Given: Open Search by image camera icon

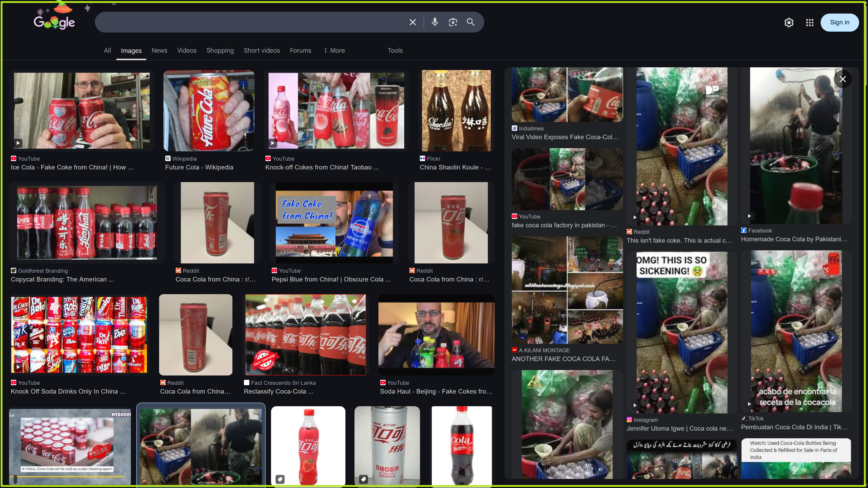Looking at the screenshot, I should click(453, 22).
